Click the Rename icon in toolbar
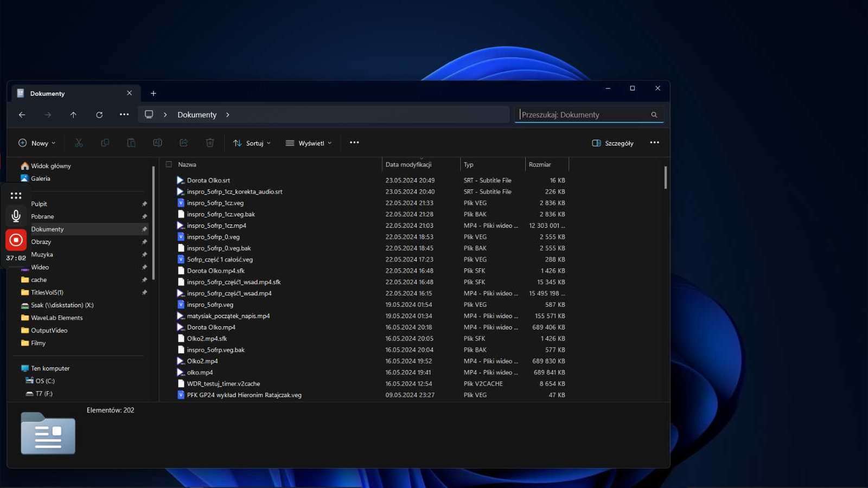Viewport: 868px width, 488px height. tap(157, 143)
